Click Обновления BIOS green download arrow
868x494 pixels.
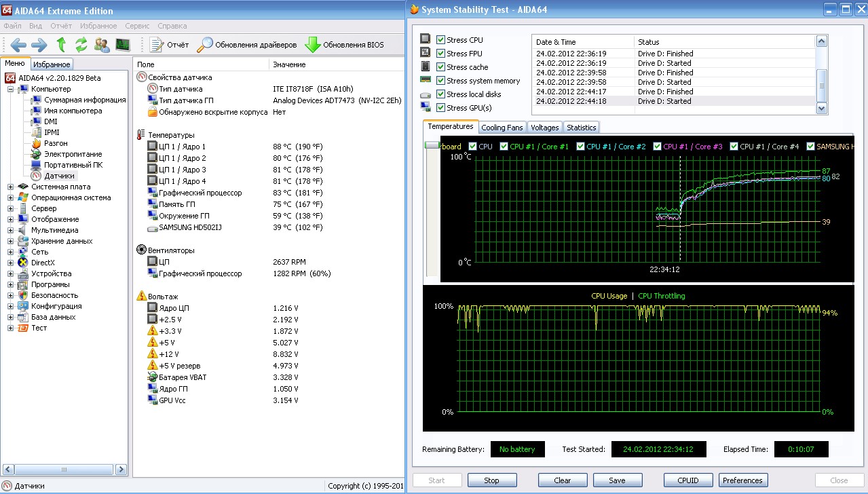click(312, 45)
